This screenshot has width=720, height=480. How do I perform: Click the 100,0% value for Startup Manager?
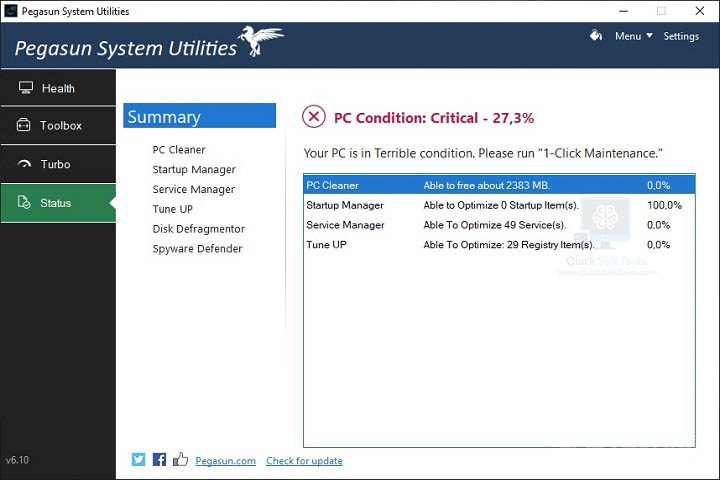[x=664, y=205]
